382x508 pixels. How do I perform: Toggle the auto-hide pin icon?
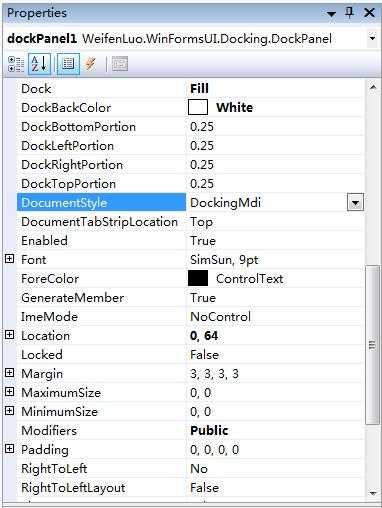(x=349, y=13)
